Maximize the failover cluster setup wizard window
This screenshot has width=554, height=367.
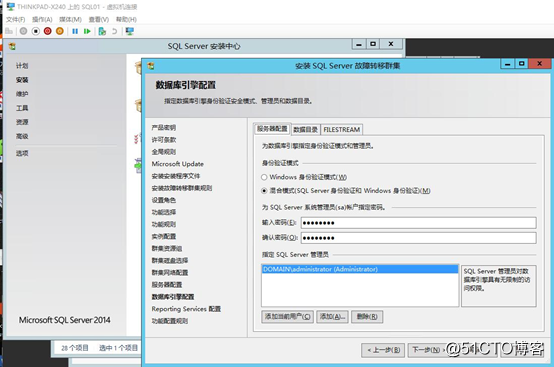click(521, 64)
